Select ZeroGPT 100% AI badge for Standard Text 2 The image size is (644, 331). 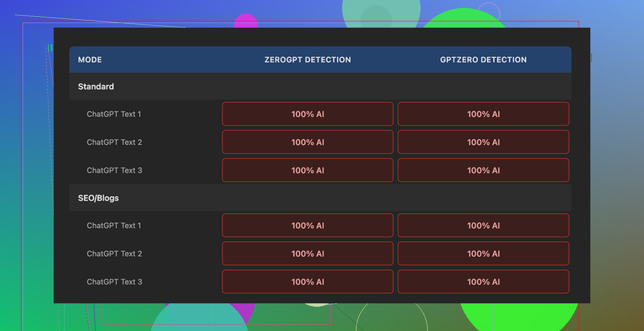[x=307, y=142]
